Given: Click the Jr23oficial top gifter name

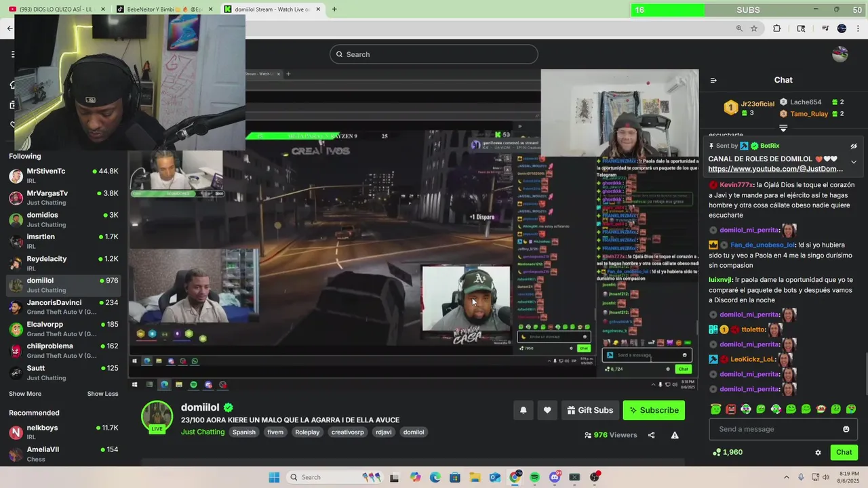Looking at the screenshot, I should tap(757, 104).
